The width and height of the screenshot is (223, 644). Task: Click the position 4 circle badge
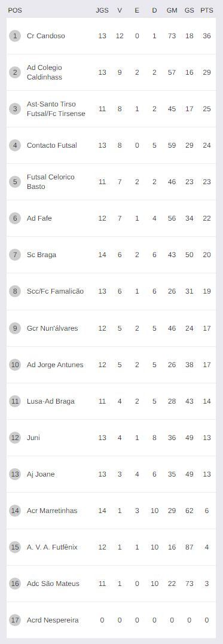[x=15, y=145]
